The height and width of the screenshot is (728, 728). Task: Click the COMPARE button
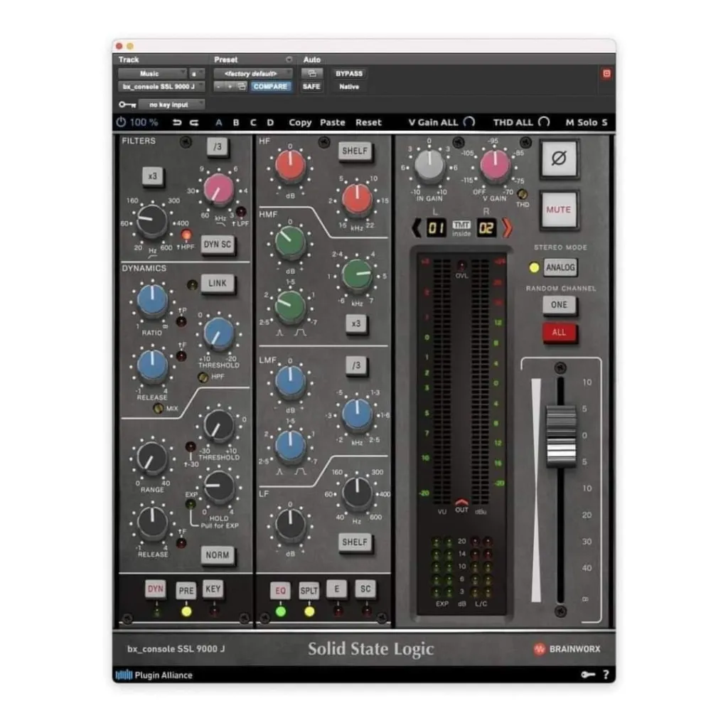[270, 87]
